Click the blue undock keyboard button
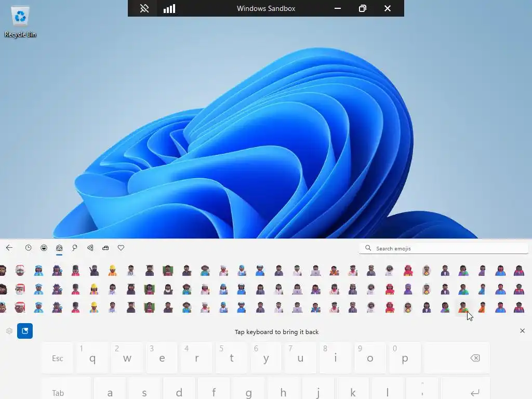The width and height of the screenshot is (532, 399). click(x=25, y=331)
